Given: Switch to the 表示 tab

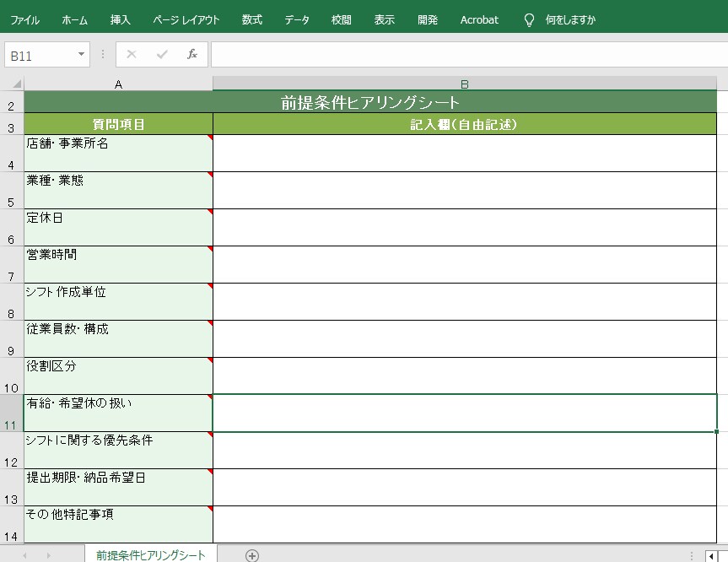Looking at the screenshot, I should click(385, 20).
